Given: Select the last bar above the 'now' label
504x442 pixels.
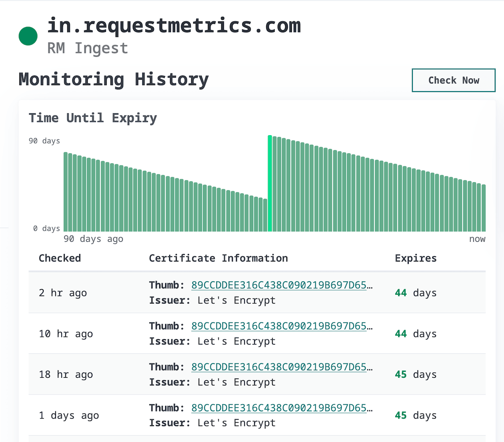Looking at the screenshot, I should coord(484,208).
